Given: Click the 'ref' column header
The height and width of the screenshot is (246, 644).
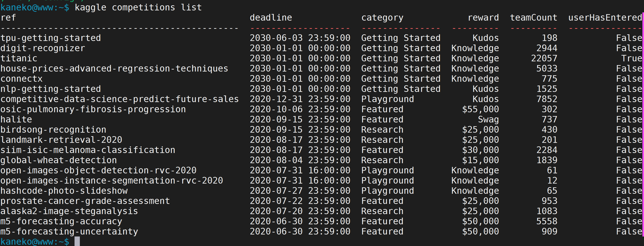Looking at the screenshot, I should tap(8, 18).
